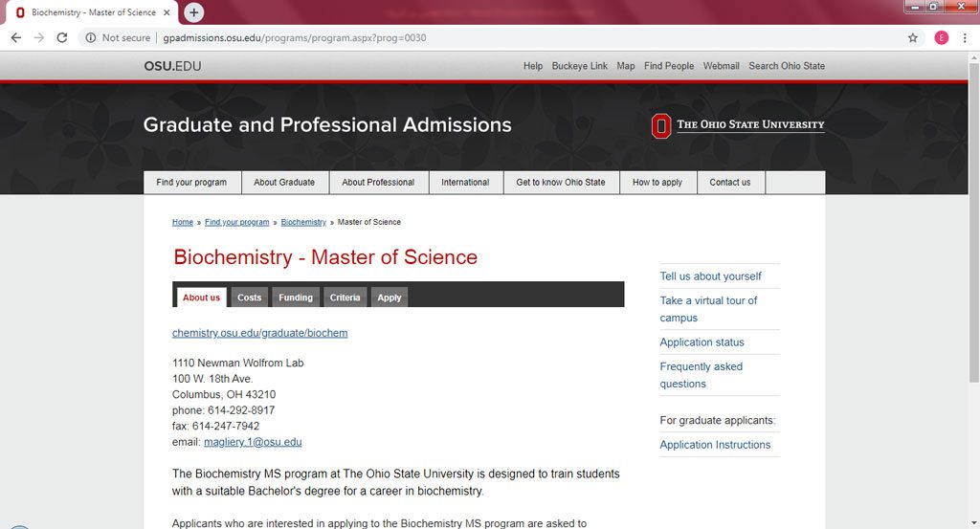Viewport: 980px width, 529px height.
Task: Open the Chrome profile avatar
Action: (x=942, y=38)
